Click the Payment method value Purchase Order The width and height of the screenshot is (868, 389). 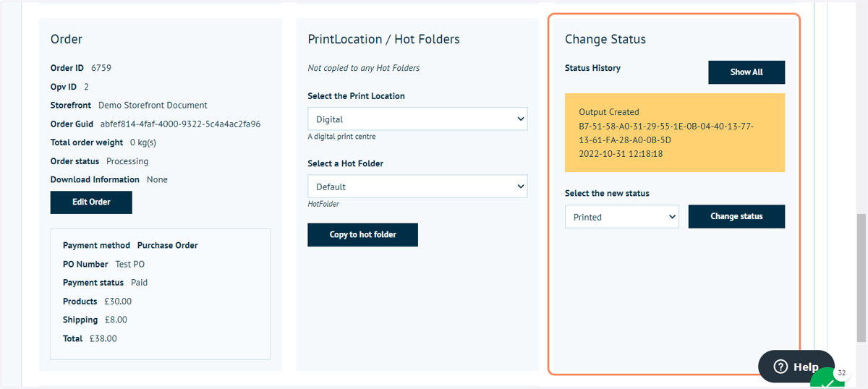tap(168, 245)
